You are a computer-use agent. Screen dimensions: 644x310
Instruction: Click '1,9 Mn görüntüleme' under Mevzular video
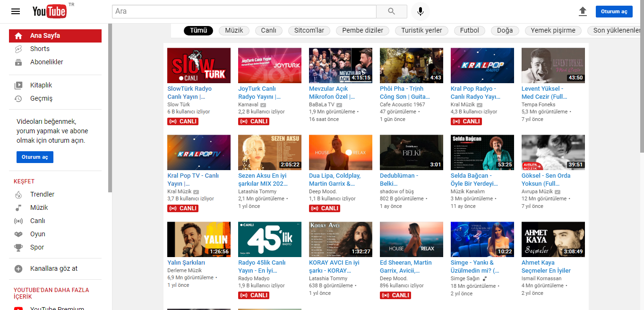(332, 112)
